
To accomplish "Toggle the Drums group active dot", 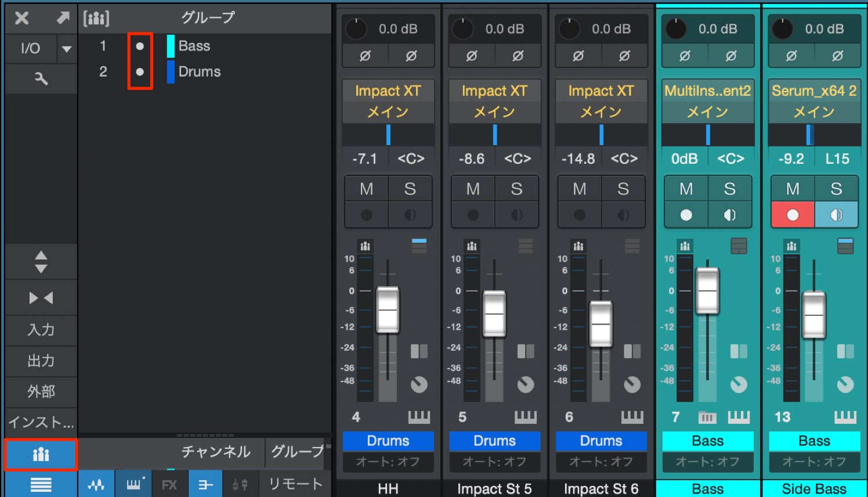I will point(140,72).
